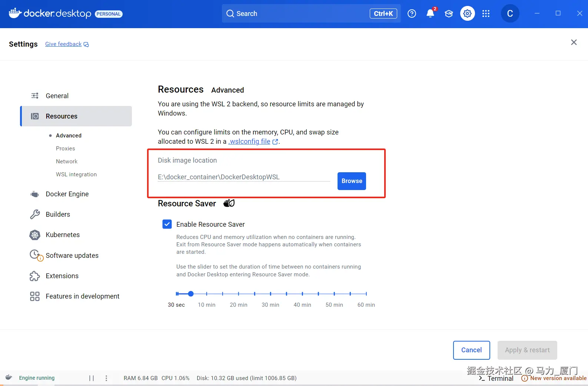Viewport: 588px width, 386px height.
Task: Toggle Enable Resource Saver checkbox
Action: click(x=167, y=224)
